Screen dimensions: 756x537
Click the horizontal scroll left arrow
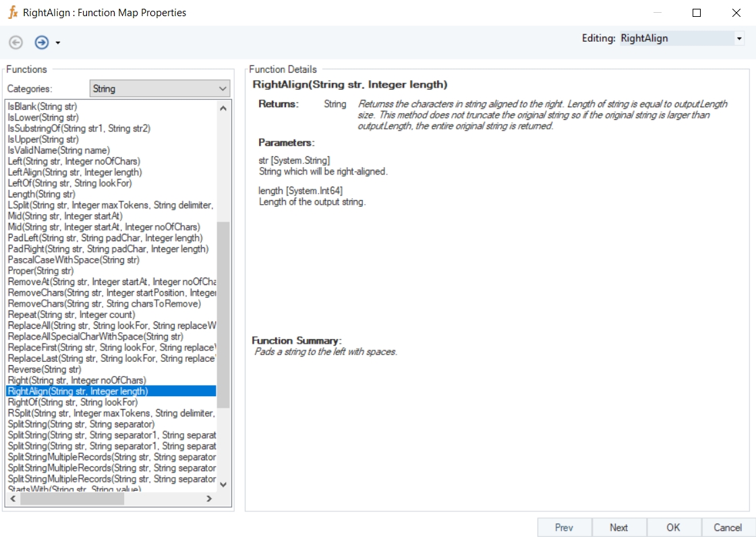point(13,499)
